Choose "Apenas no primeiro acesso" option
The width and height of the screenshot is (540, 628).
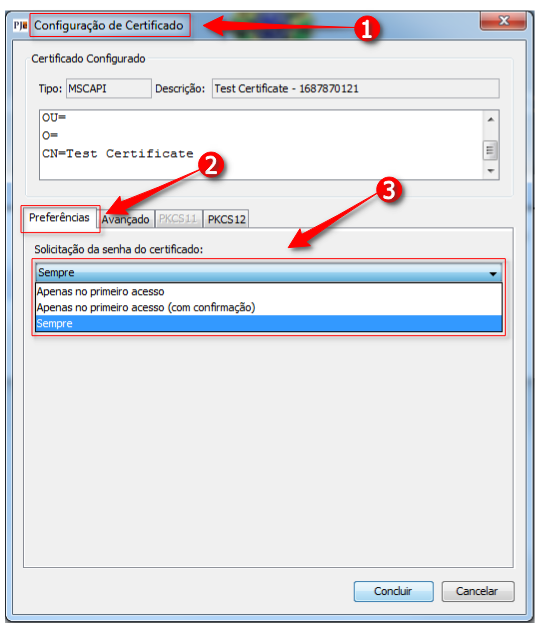pos(268,291)
